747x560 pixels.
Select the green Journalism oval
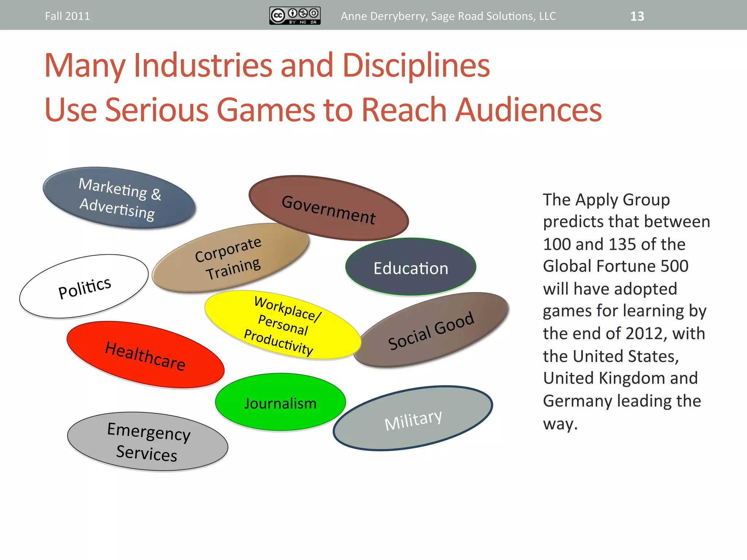click(x=280, y=402)
